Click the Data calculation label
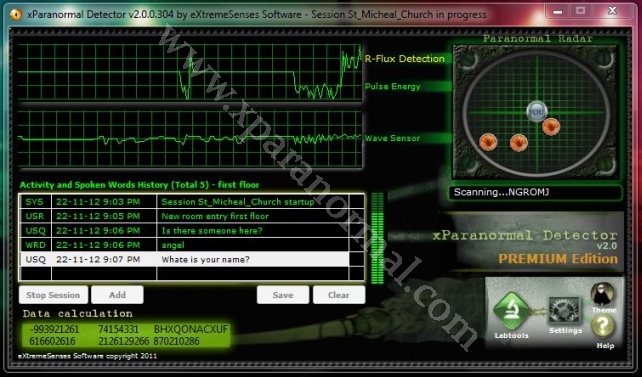This screenshot has width=642, height=377. 78,314
